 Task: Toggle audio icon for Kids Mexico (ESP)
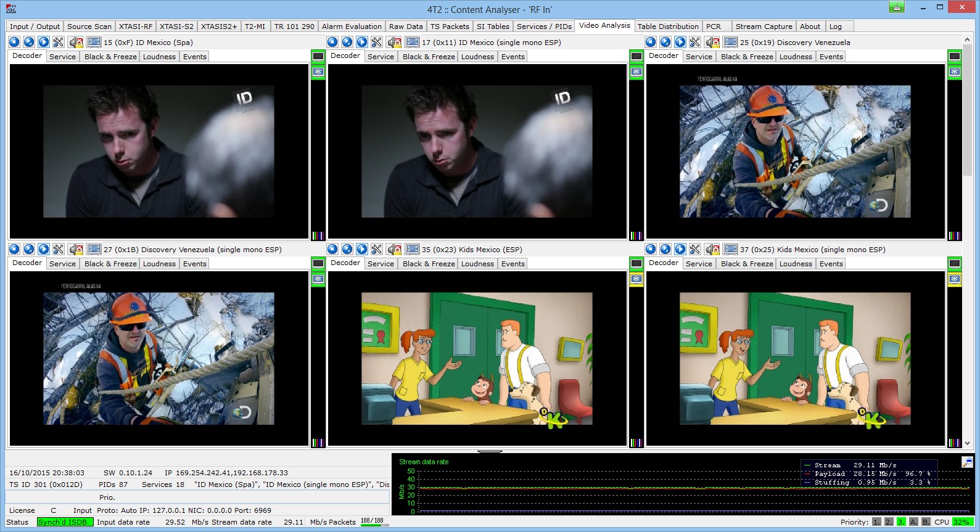(394, 249)
